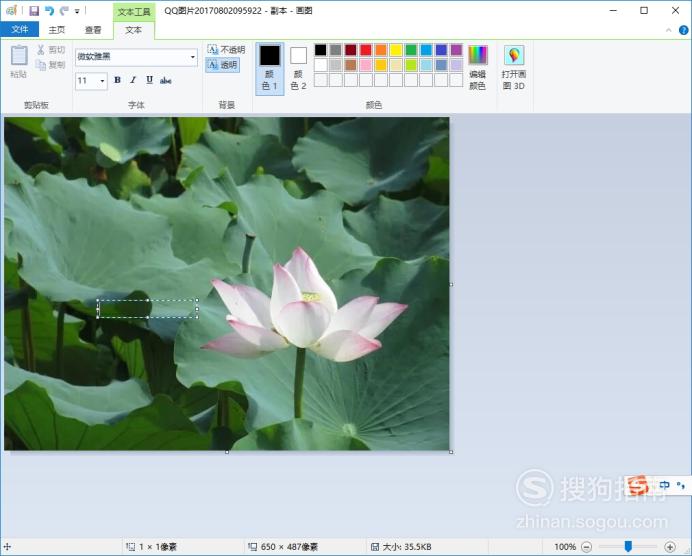This screenshot has height=556, width=692.
Task: Toggle Underline text formatting
Action: click(x=149, y=80)
